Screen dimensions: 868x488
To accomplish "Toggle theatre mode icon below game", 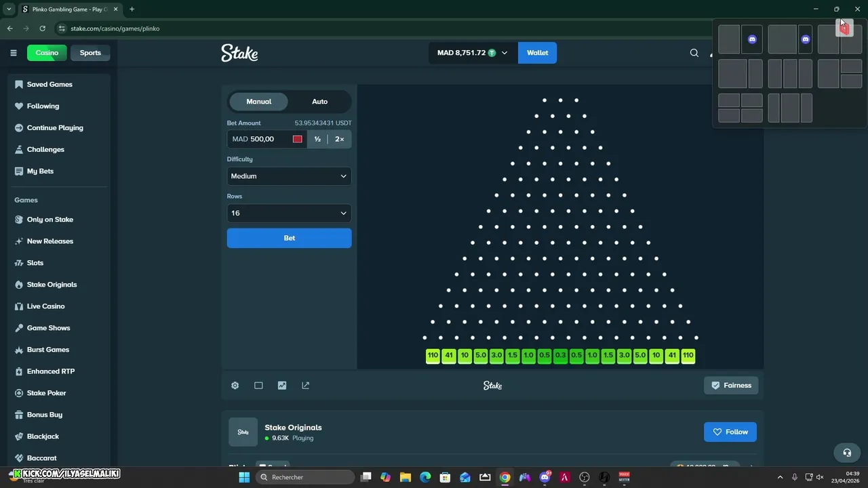I will pos(258,386).
